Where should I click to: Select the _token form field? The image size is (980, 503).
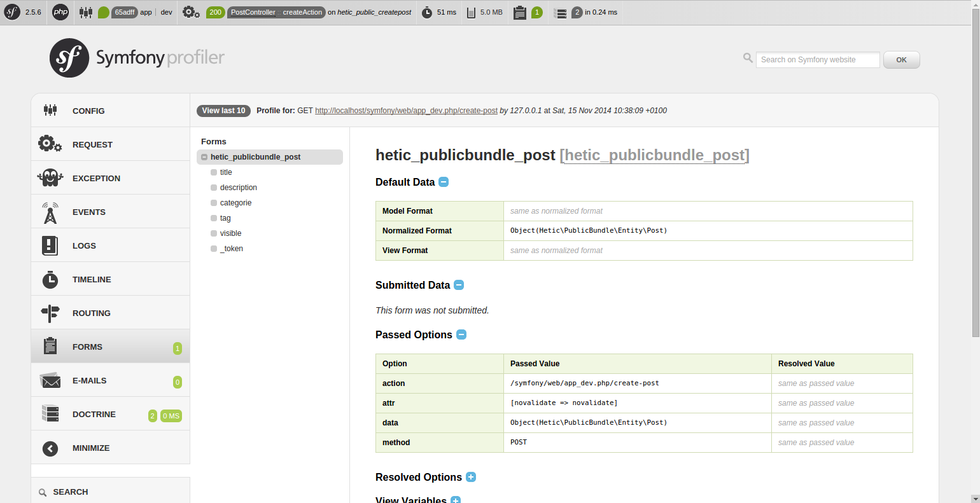pyautogui.click(x=232, y=249)
